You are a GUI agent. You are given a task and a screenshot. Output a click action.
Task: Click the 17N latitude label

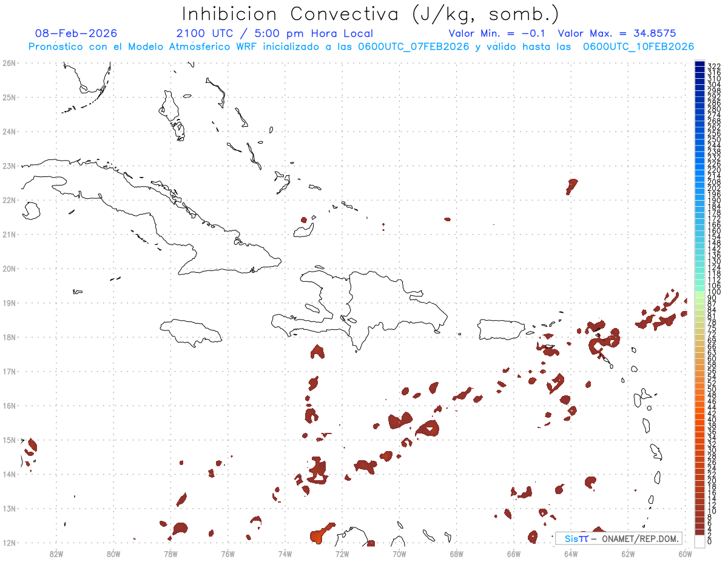point(8,371)
